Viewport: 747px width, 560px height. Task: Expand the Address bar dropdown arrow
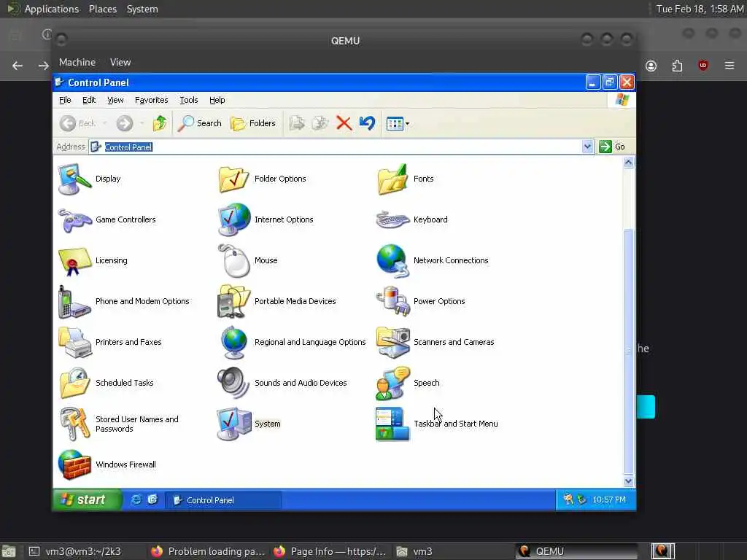587,147
